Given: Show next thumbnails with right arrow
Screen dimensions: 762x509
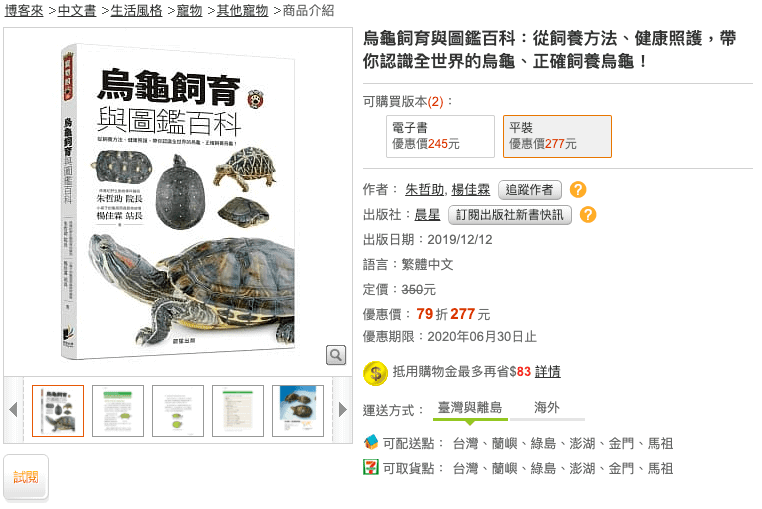Looking at the screenshot, I should (343, 410).
